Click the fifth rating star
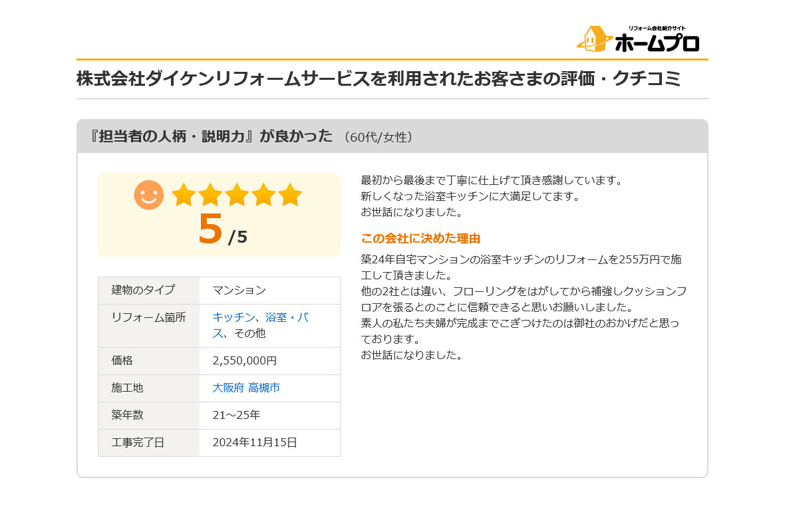 click(x=290, y=195)
